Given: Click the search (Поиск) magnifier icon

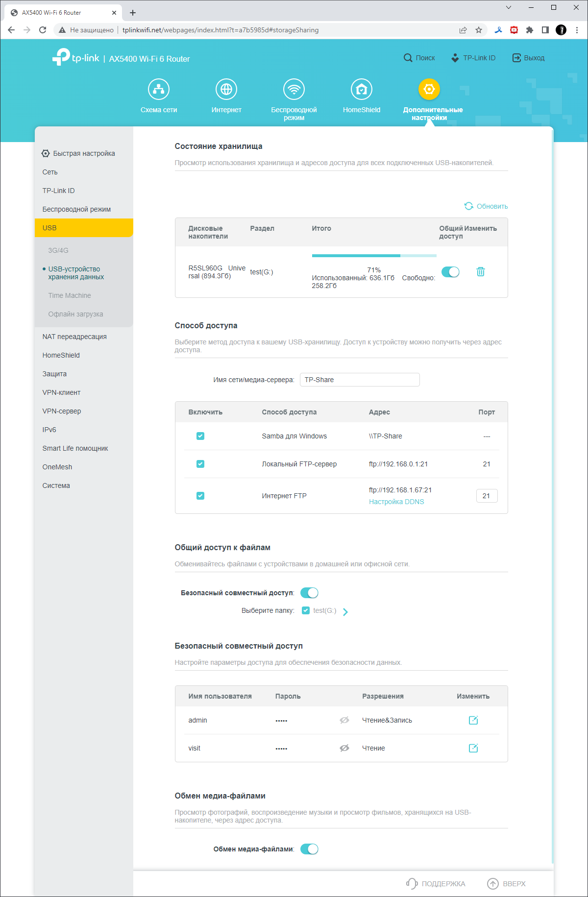Looking at the screenshot, I should coord(408,58).
